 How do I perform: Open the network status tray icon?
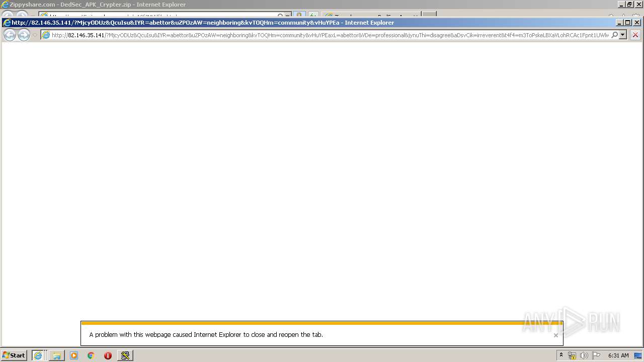pyautogui.click(x=572, y=355)
